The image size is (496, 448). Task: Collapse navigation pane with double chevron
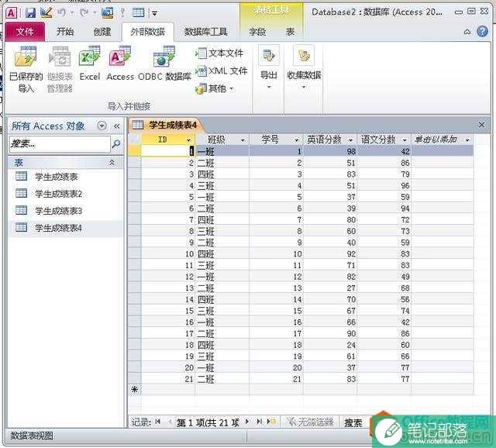117,126
